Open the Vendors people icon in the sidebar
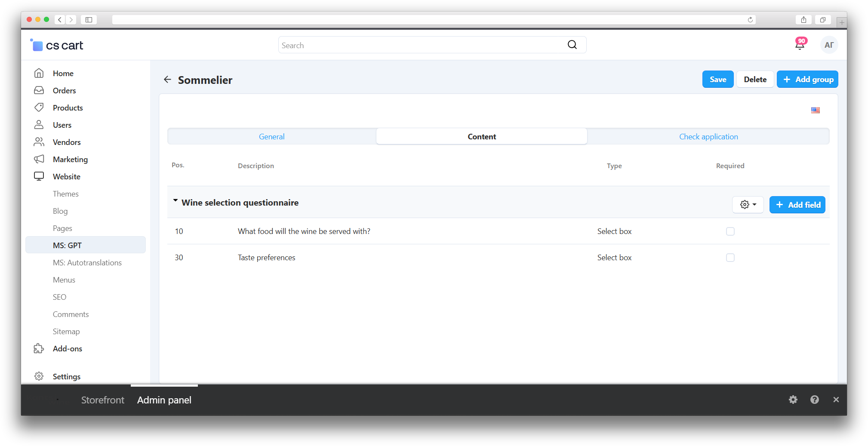This screenshot has width=868, height=446. (x=39, y=142)
